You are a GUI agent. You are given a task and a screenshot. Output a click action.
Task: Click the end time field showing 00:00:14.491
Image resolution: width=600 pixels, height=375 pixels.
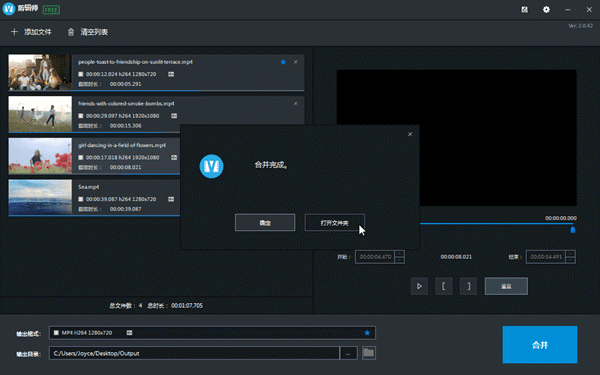tap(546, 257)
